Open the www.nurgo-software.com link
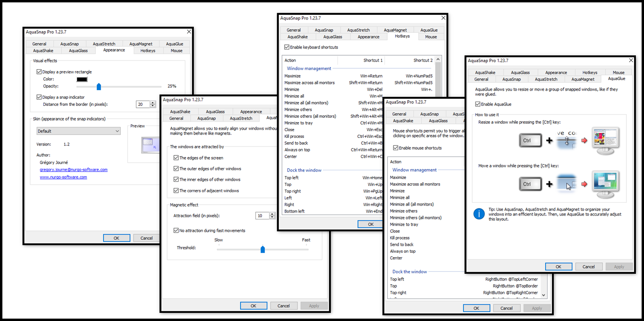Screen dimensions: 644x321 pyautogui.click(x=63, y=177)
